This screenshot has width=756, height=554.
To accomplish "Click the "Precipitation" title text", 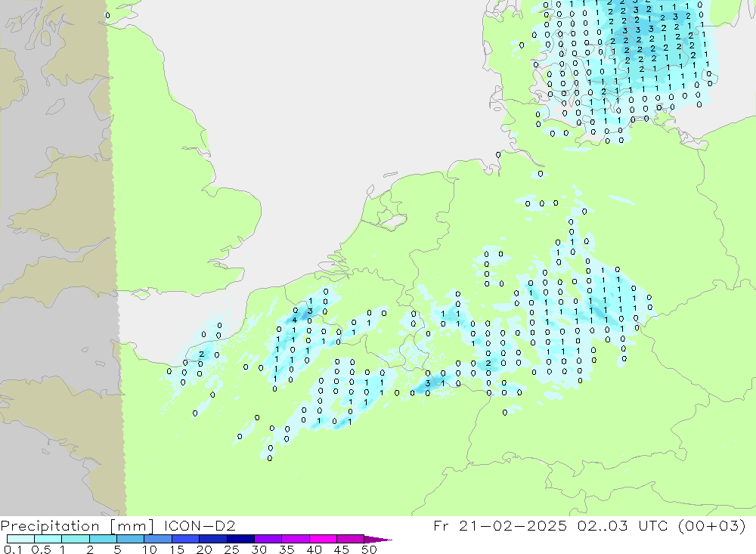I will coord(50,525).
